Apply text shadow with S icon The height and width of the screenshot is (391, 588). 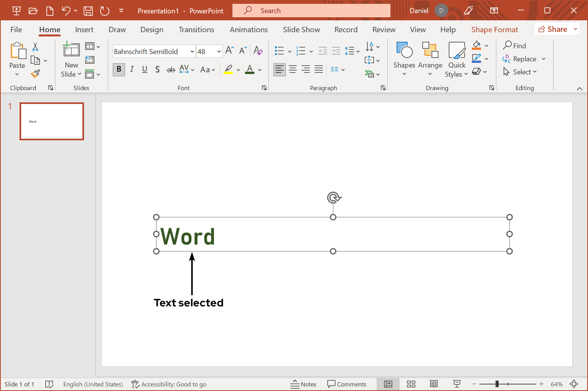pyautogui.click(x=157, y=69)
